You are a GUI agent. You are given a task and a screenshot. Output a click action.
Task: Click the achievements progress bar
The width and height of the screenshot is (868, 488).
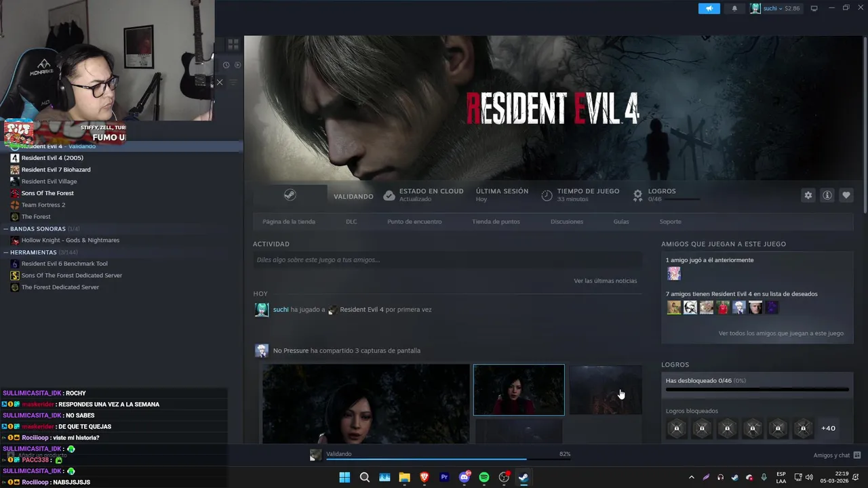point(757,390)
